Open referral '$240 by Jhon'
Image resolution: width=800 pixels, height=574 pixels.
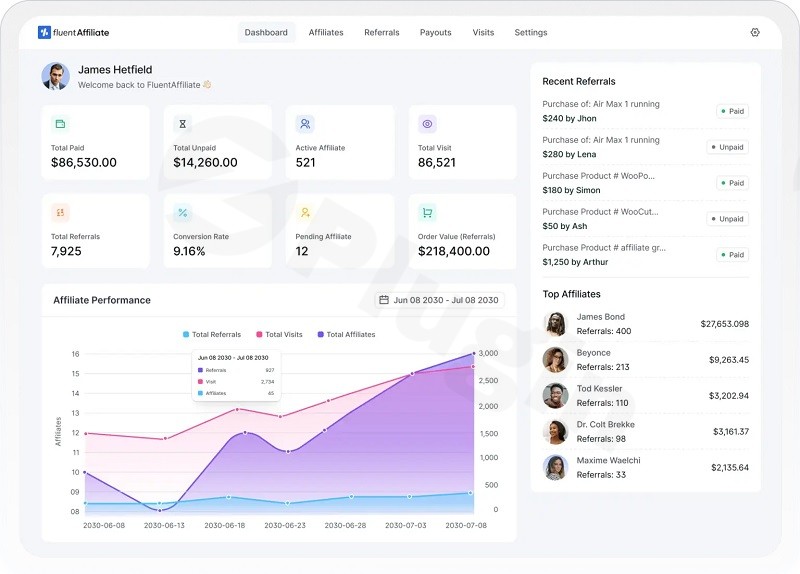[x=569, y=118]
